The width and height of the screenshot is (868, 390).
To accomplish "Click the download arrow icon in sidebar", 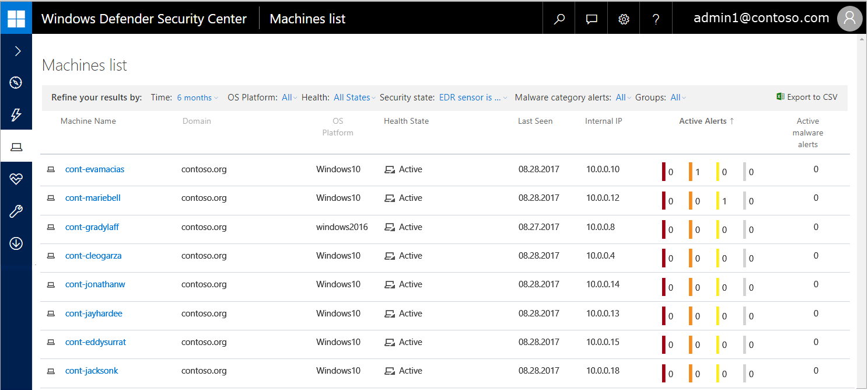I will [16, 243].
